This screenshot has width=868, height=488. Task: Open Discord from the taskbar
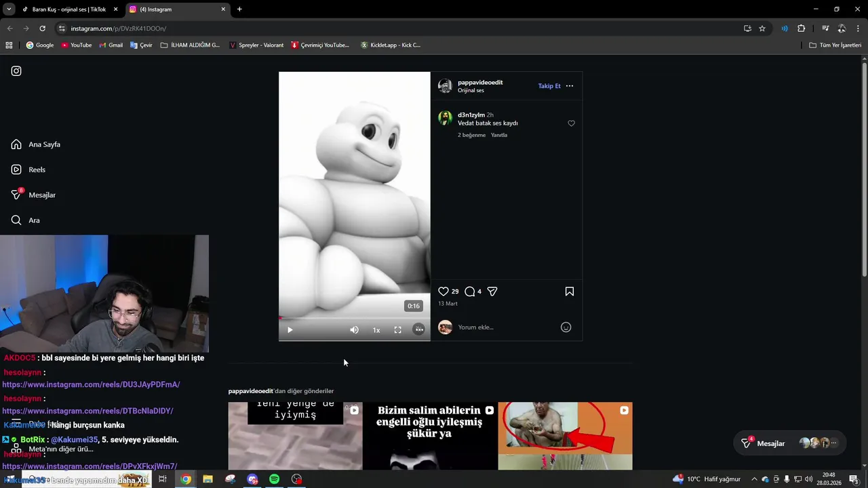click(x=252, y=479)
